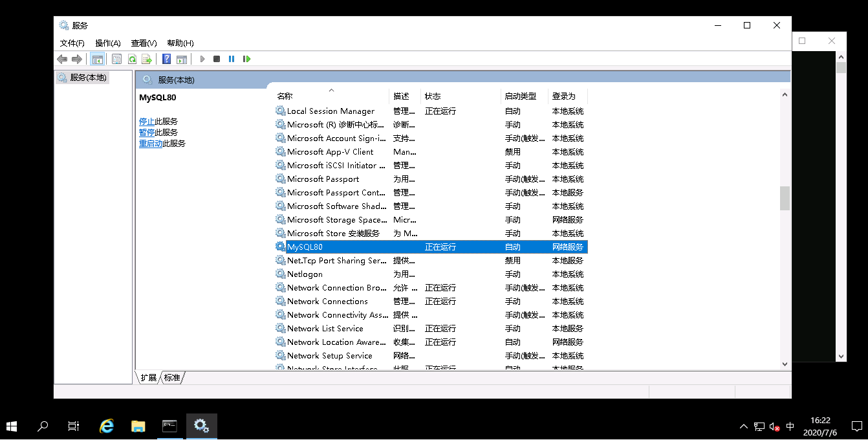Click the 暂停 service link
This screenshot has width=868, height=440.
(x=147, y=132)
